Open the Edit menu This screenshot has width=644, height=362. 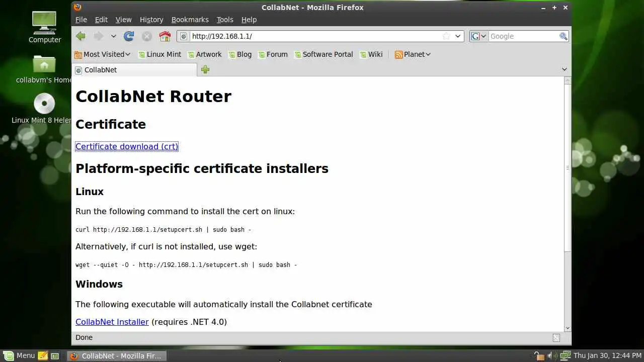pyautogui.click(x=101, y=20)
